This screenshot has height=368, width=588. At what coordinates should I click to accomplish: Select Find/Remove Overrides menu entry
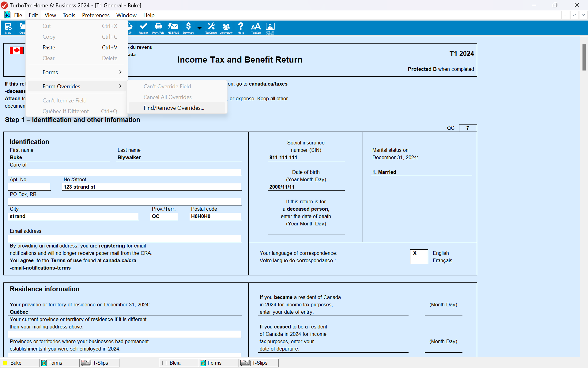[174, 108]
